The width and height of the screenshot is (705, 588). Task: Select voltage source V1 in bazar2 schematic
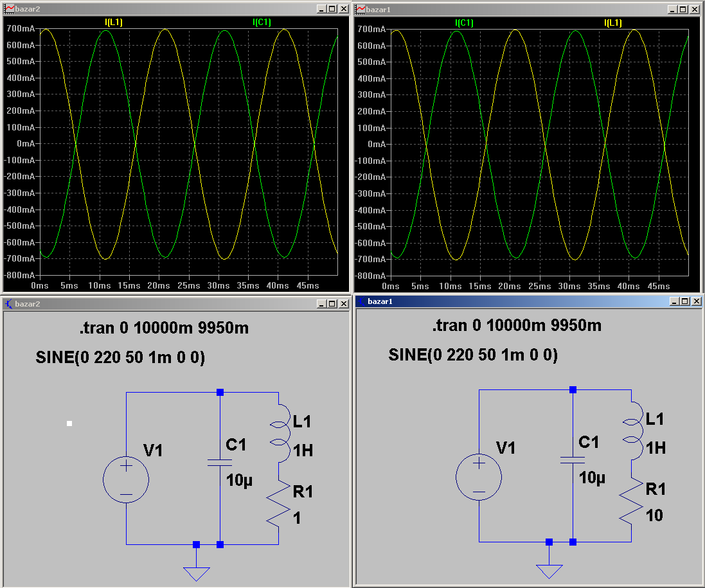(x=126, y=480)
